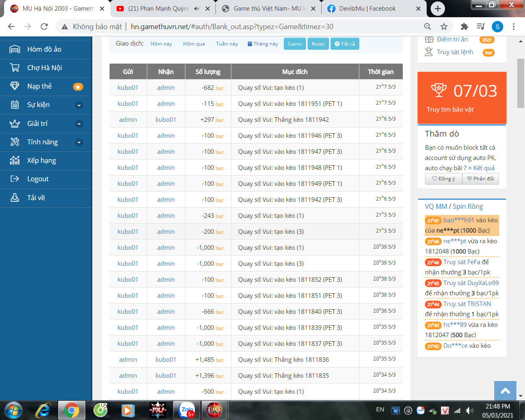
Task: Click the Hòm đồ ảo inventory icon
Action: pos(15,49)
